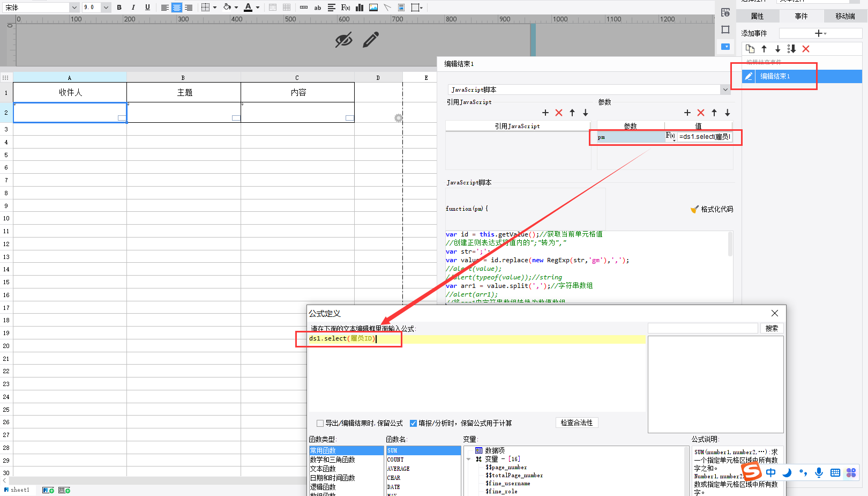This screenshot has height=496, width=868.
Task: Click the insert image icon in toolbar
Action: click(373, 8)
